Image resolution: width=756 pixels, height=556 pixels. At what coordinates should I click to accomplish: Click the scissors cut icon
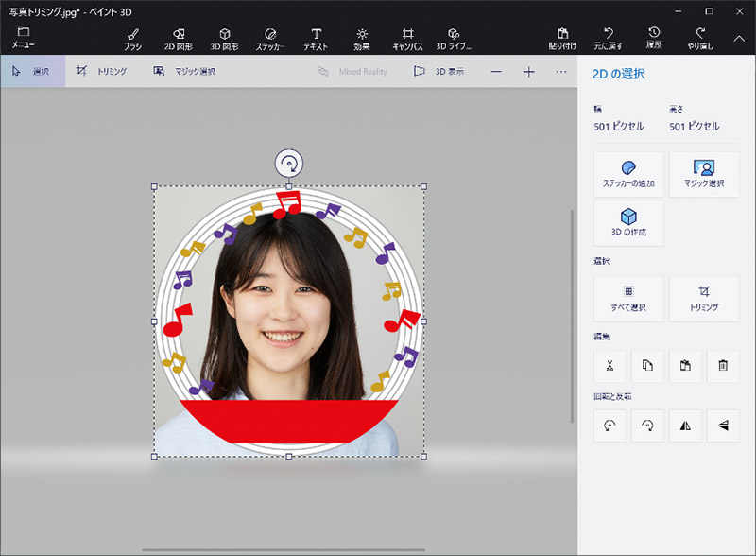610,365
